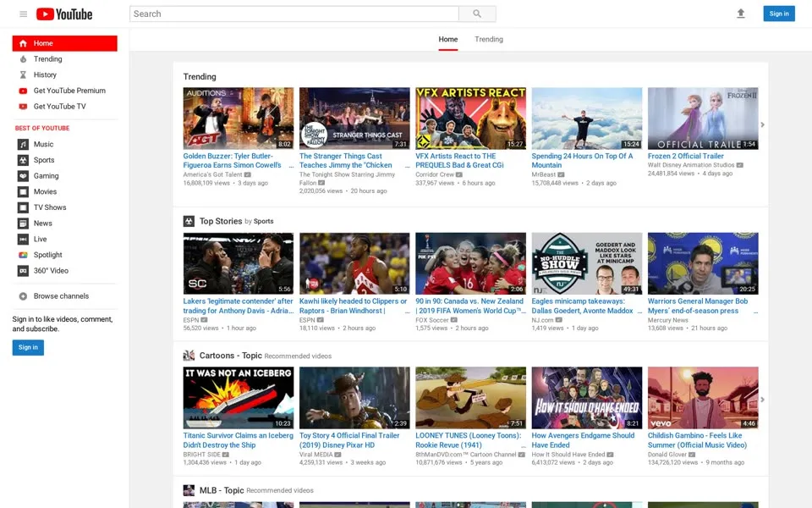812x508 pixels.
Task: Open the VFX Artists React thumbnail
Action: [470, 119]
